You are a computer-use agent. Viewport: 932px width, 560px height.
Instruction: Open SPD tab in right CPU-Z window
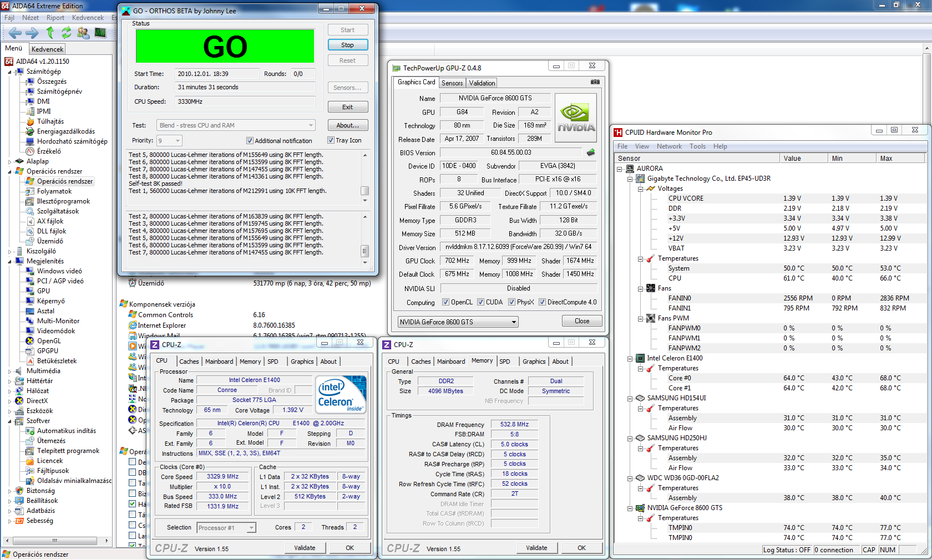point(504,362)
